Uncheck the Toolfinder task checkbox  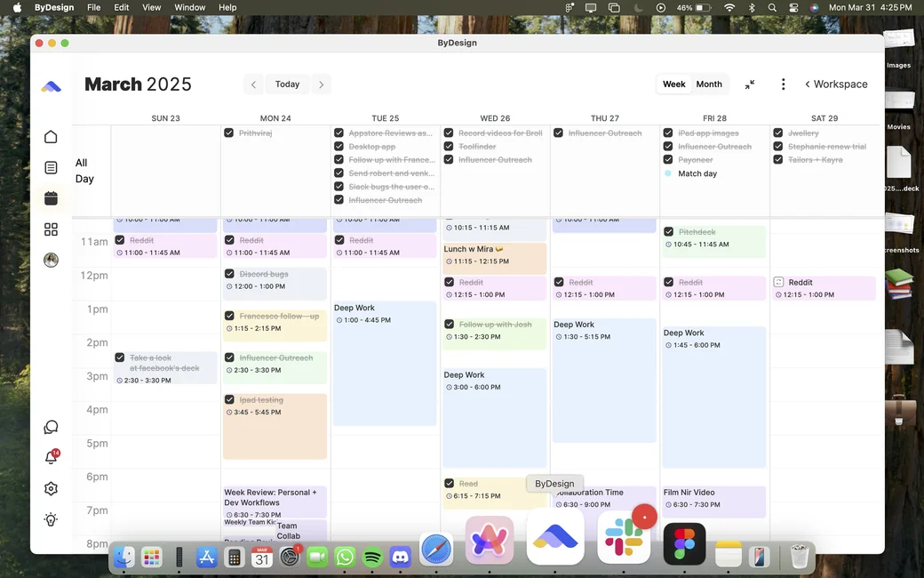449,146
